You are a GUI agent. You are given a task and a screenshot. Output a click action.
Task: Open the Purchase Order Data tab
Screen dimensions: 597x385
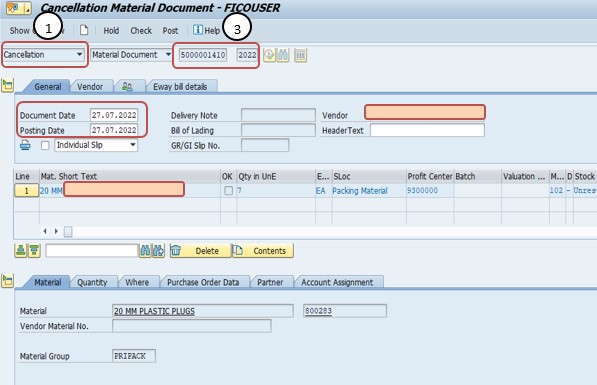pyautogui.click(x=203, y=282)
